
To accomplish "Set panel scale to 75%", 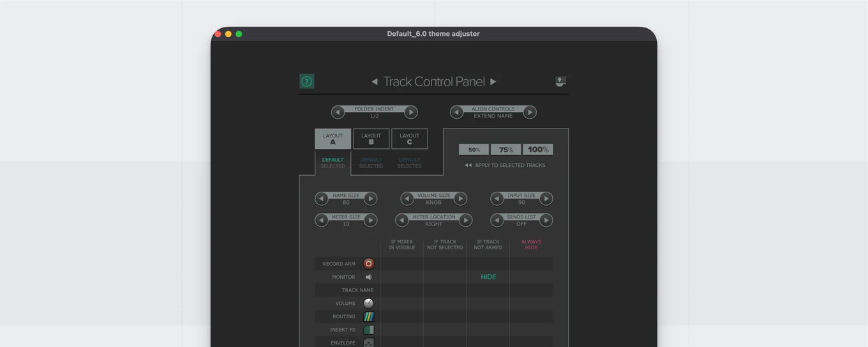I will 506,150.
